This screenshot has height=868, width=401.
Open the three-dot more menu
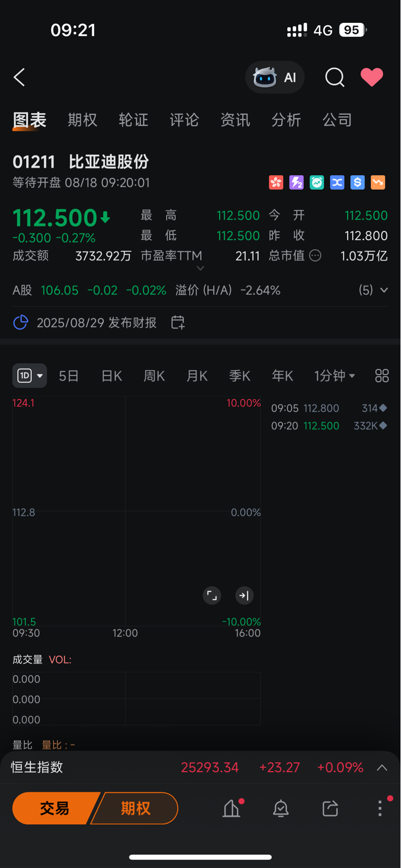point(380,808)
